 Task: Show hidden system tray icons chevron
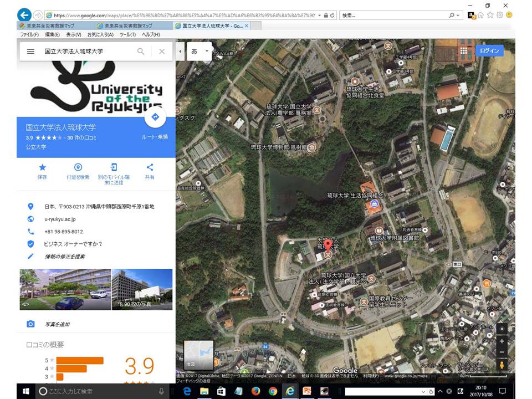click(440, 391)
